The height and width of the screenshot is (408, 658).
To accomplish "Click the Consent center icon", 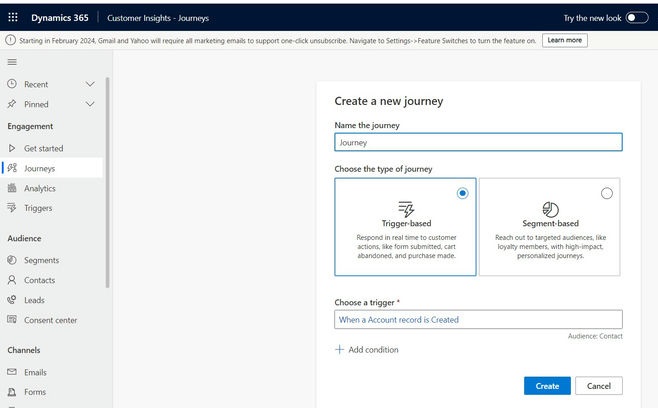I will 12,320.
